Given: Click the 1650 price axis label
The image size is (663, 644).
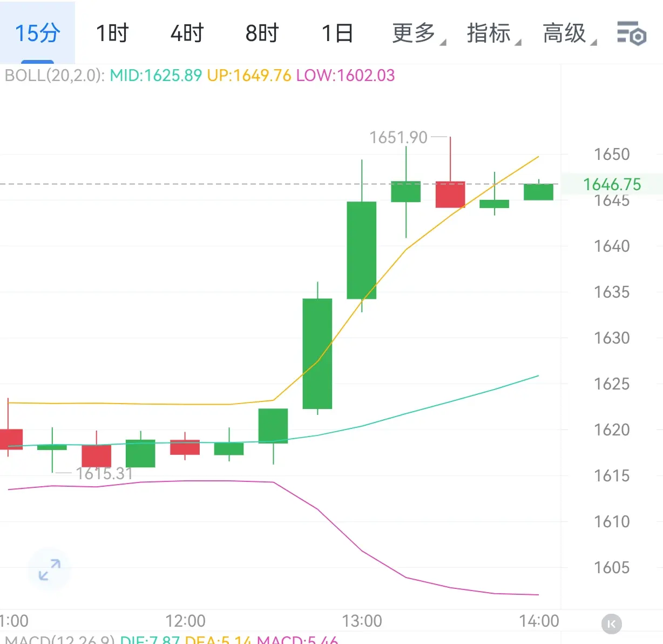Looking at the screenshot, I should tap(612, 155).
